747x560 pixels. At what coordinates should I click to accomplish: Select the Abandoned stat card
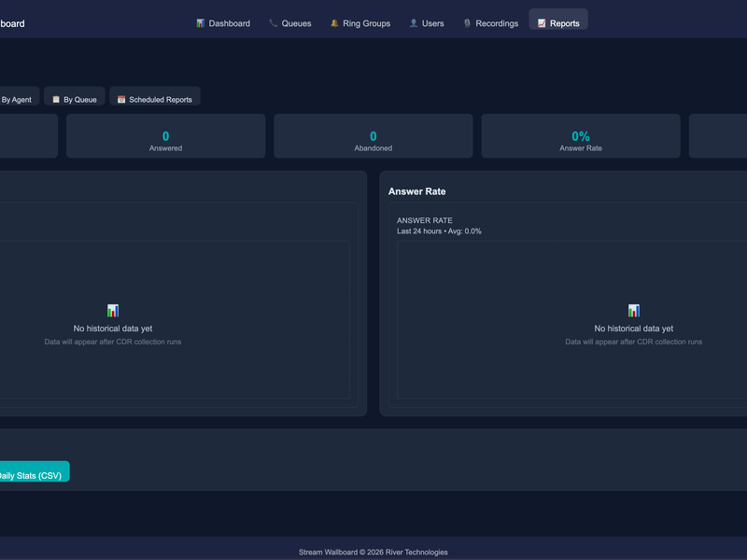coord(373,136)
